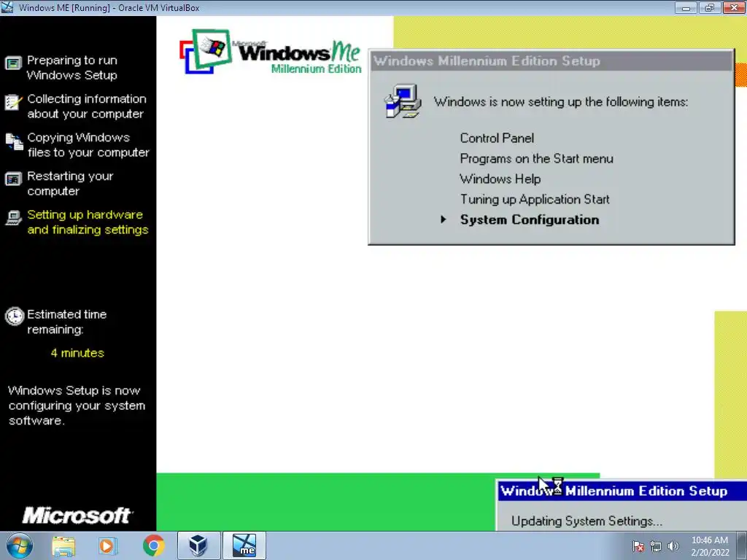Click the 'configuring your system software' message
The width and height of the screenshot is (747, 560).
[x=77, y=405]
